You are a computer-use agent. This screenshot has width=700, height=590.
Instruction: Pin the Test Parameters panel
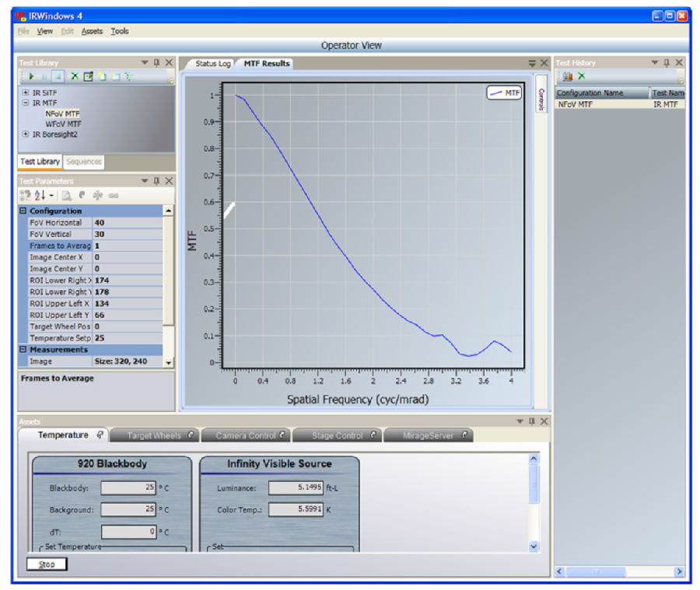click(x=156, y=181)
